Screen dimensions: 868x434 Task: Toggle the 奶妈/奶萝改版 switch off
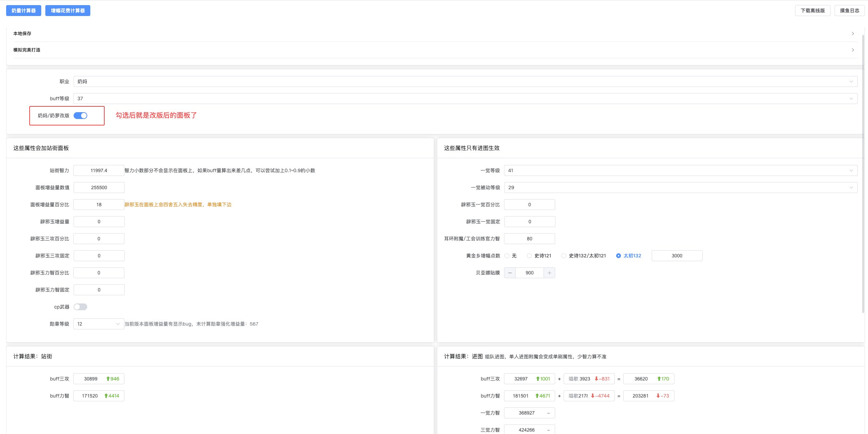tap(80, 116)
